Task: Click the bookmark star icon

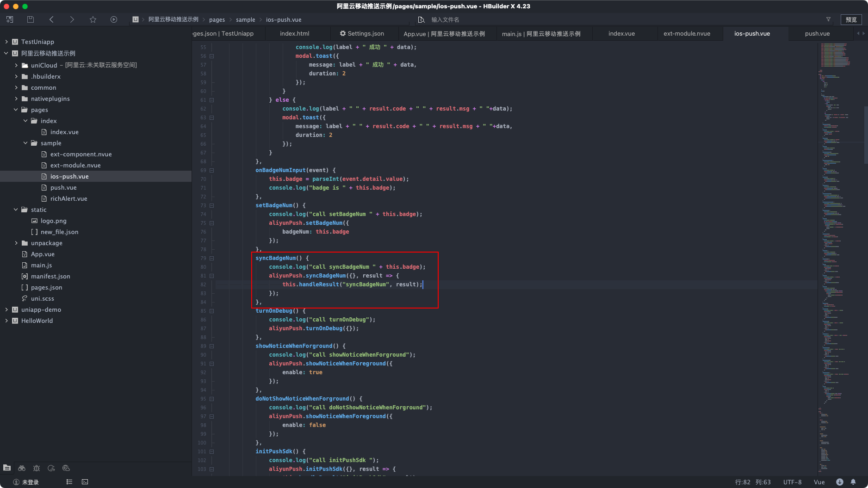Action: 93,19
